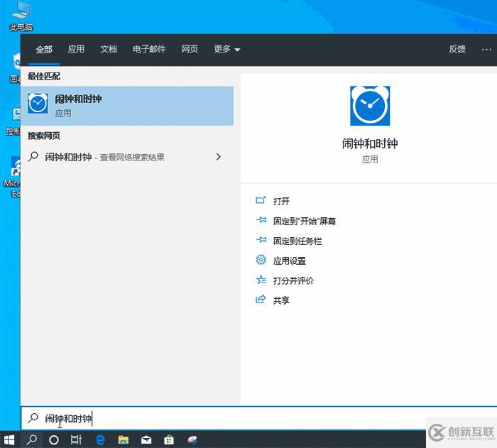Click 共享 to share the app

click(281, 300)
